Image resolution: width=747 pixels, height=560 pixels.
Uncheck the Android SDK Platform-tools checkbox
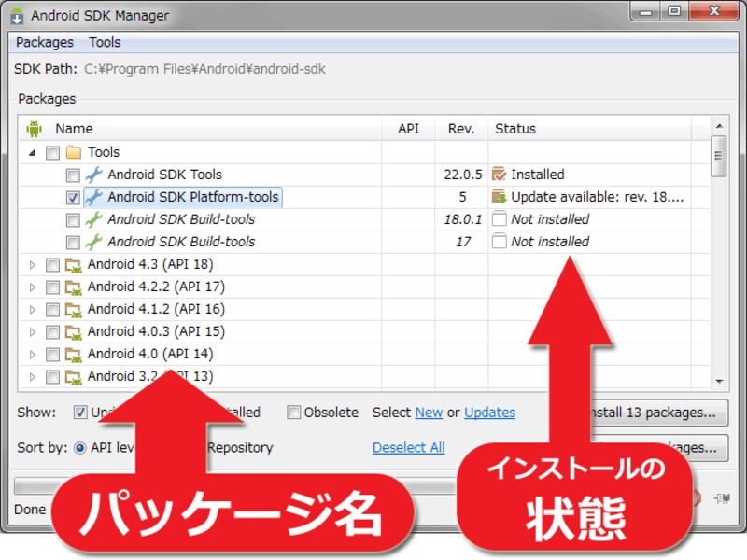pyautogui.click(x=73, y=197)
